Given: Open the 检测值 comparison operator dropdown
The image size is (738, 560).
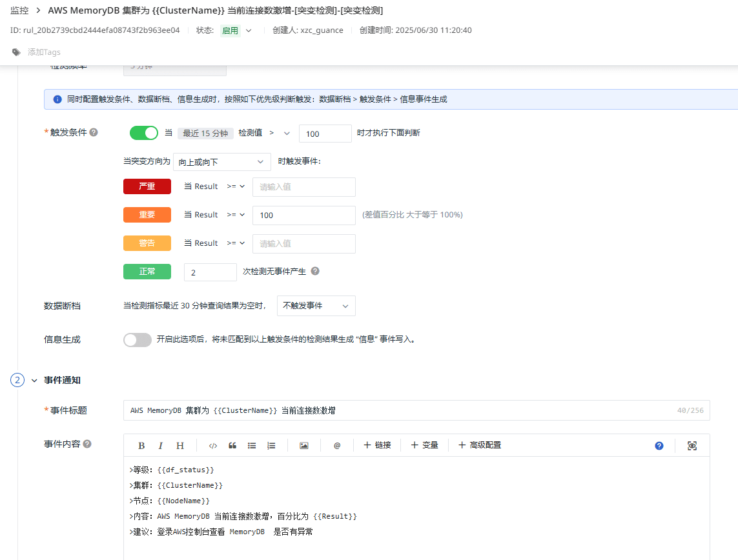Looking at the screenshot, I should pyautogui.click(x=279, y=133).
